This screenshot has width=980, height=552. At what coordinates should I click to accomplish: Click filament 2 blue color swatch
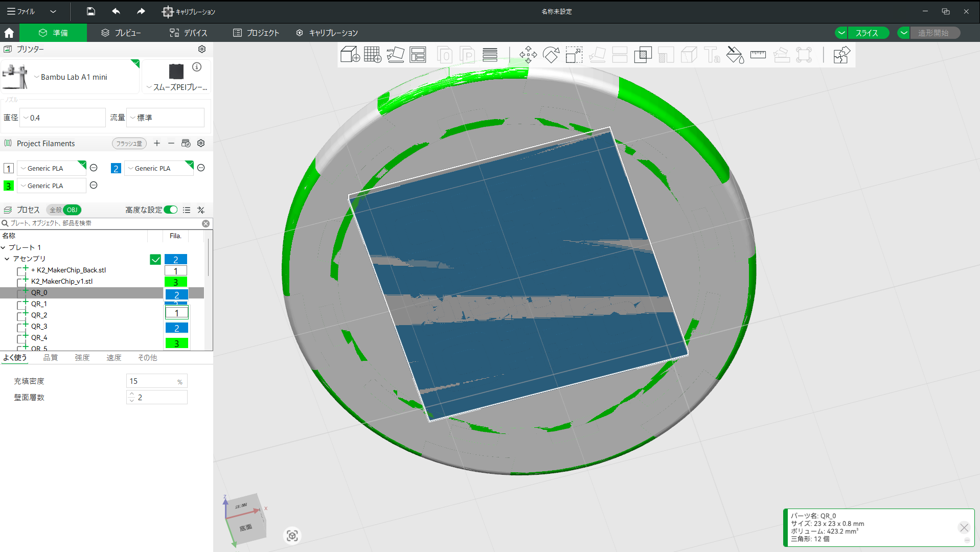click(116, 169)
